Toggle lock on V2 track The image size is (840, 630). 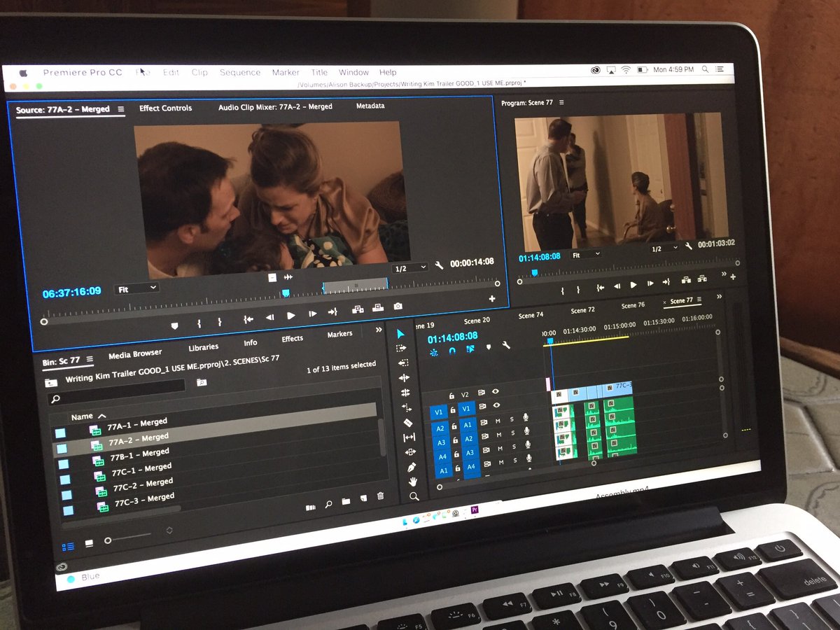click(451, 396)
